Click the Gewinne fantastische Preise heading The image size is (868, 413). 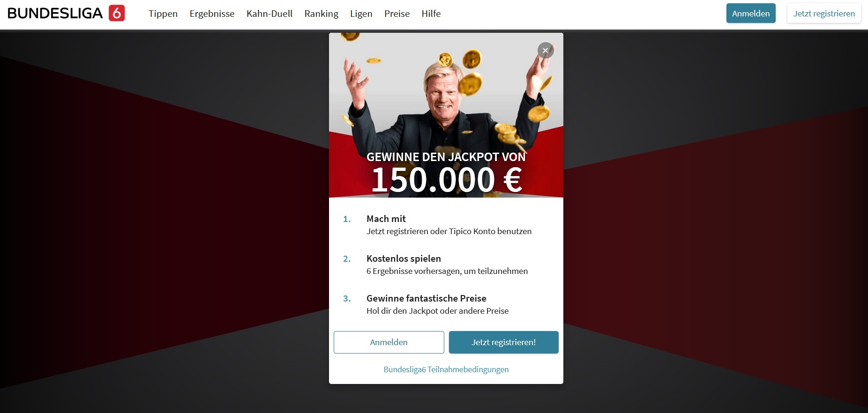(x=427, y=298)
